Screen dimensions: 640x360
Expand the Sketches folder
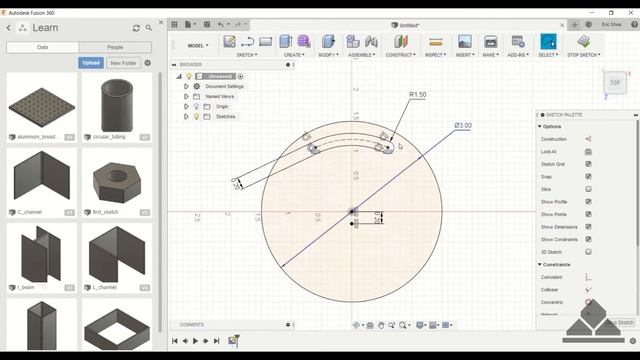pos(186,117)
